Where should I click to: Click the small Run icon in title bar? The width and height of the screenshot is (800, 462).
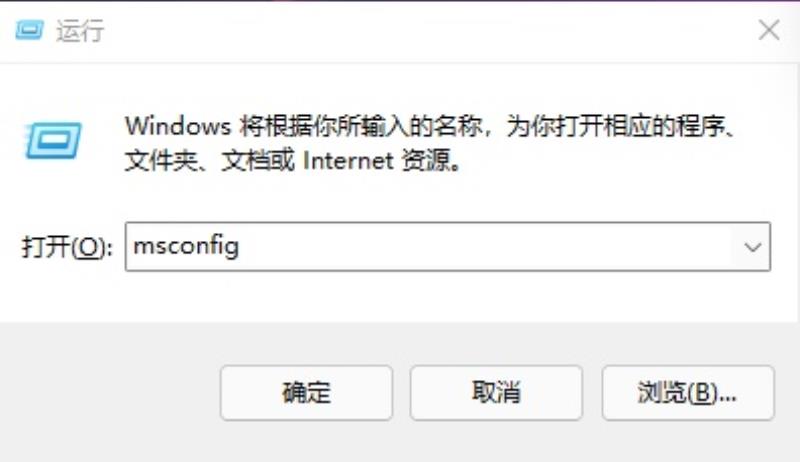[x=29, y=30]
